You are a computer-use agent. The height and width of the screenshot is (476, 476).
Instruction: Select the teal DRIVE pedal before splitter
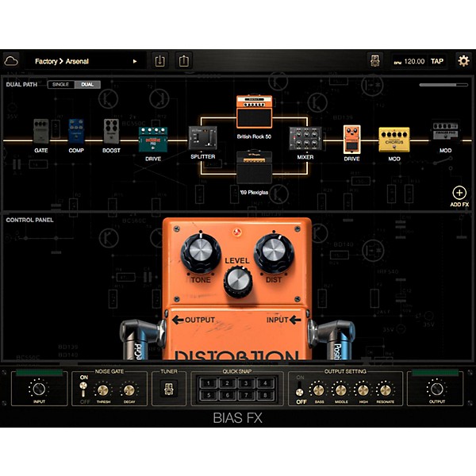pos(153,140)
